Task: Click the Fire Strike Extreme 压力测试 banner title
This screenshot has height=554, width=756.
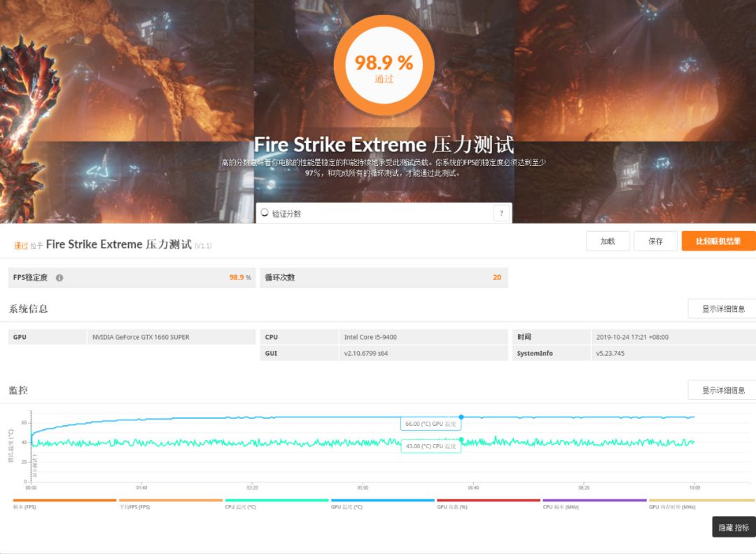Action: click(x=384, y=145)
